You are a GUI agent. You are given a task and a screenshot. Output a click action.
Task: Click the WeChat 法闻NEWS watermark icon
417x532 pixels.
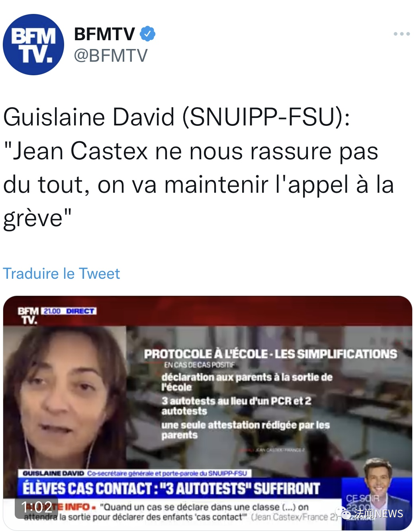pyautogui.click(x=343, y=513)
